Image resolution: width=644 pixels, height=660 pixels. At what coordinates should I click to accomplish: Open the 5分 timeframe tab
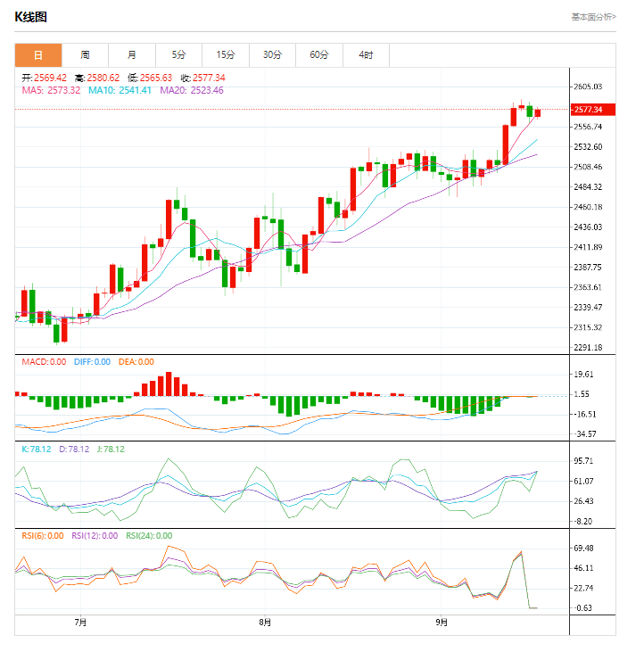[x=179, y=55]
